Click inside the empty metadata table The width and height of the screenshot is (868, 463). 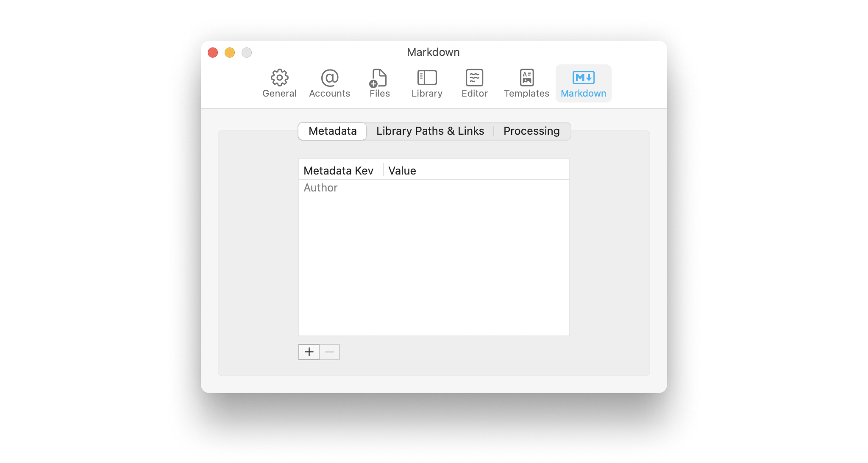coord(434,263)
